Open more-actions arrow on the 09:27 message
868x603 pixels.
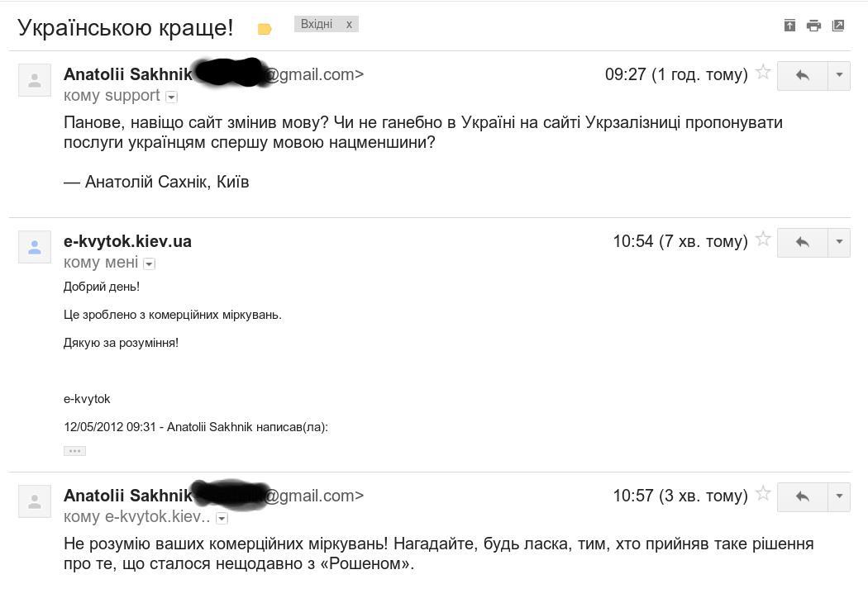click(x=839, y=75)
